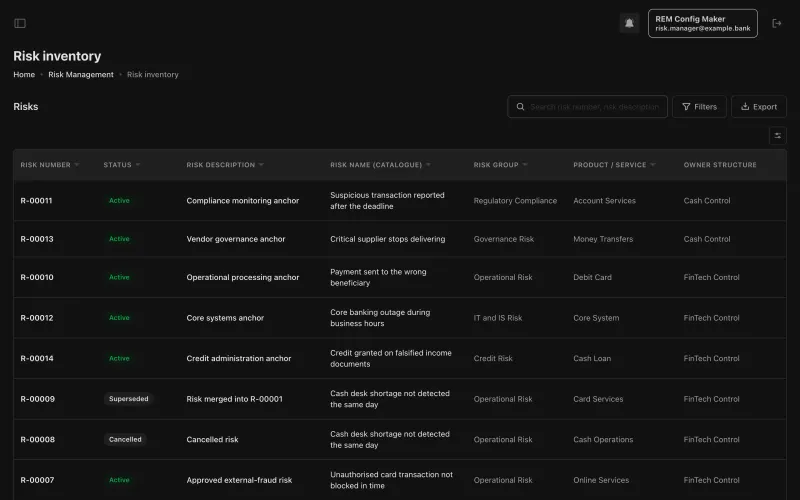The width and height of the screenshot is (800, 500).
Task: Open risk R-00012
Action: point(37,318)
